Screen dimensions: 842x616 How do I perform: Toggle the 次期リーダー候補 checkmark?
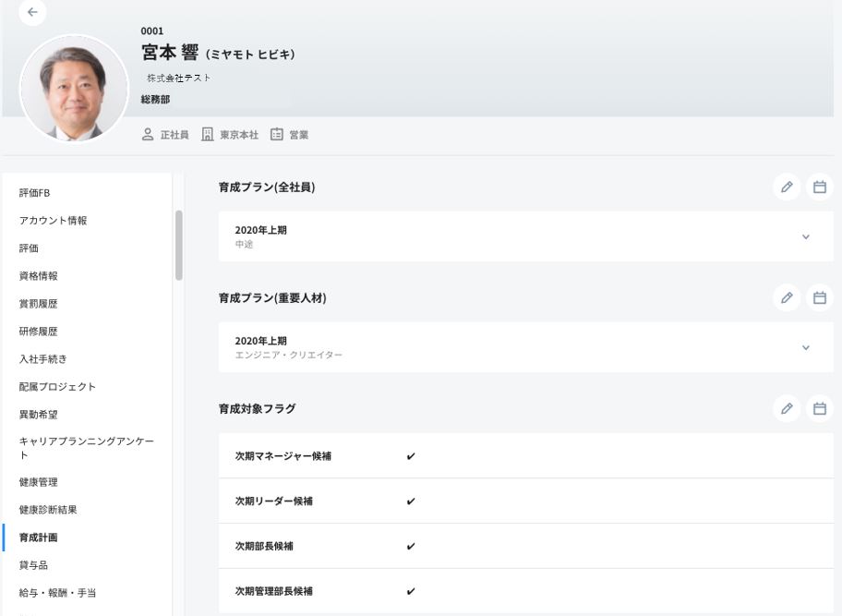click(x=411, y=501)
